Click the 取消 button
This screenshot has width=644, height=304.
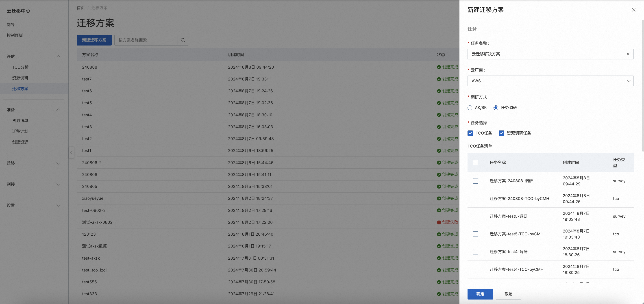click(508, 294)
